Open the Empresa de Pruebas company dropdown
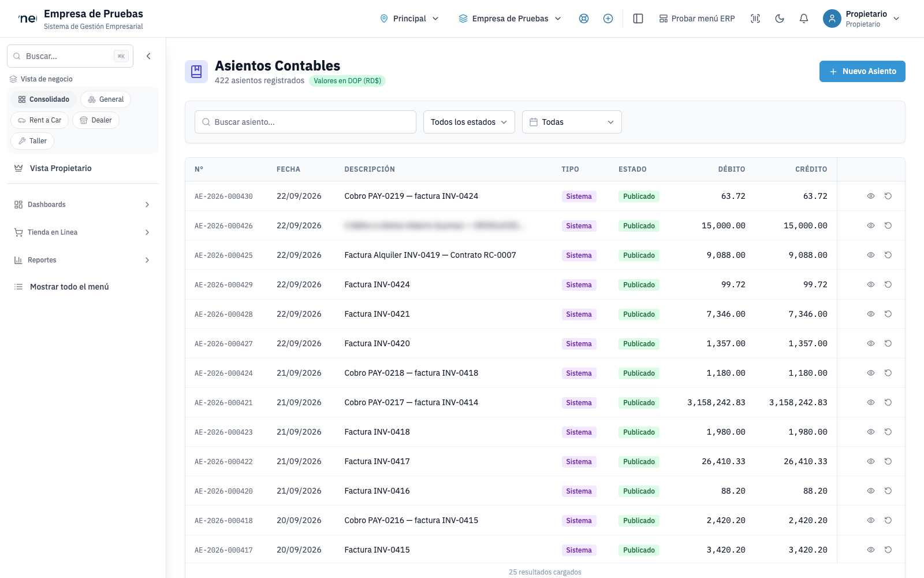 click(510, 18)
